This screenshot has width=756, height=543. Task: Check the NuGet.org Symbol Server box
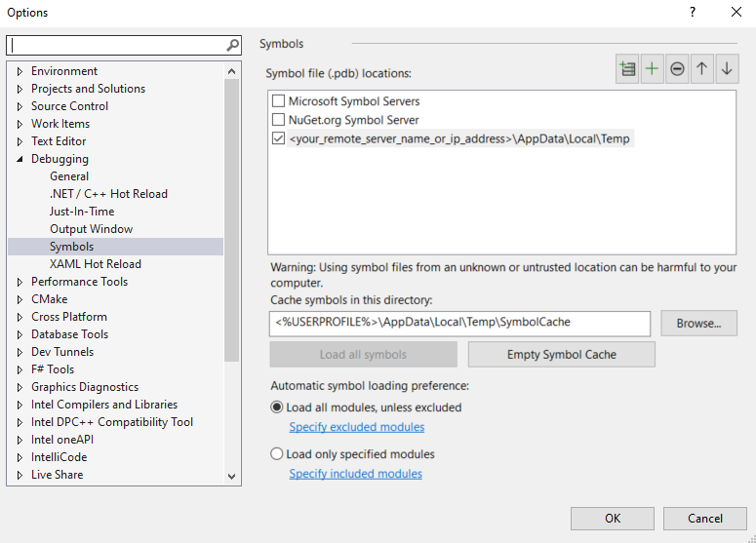coord(279,120)
